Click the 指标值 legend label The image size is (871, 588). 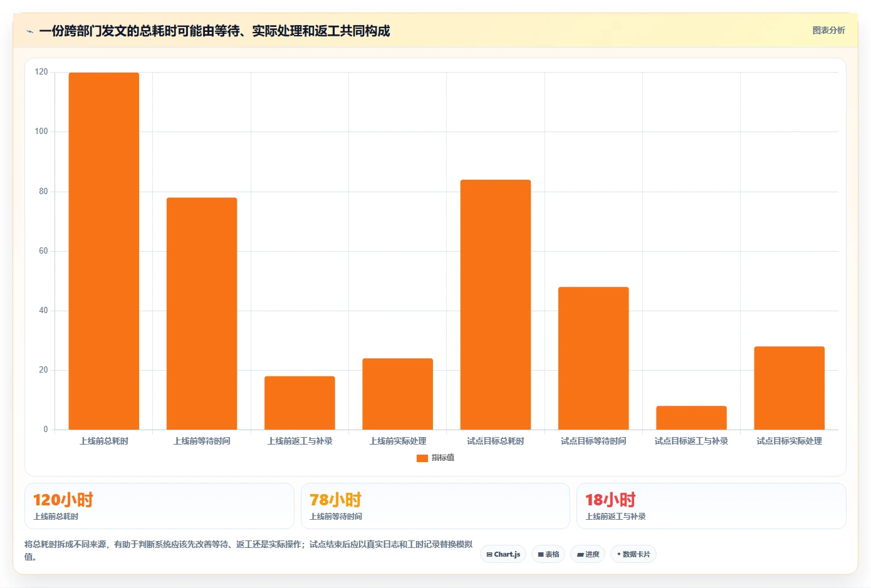click(x=443, y=458)
